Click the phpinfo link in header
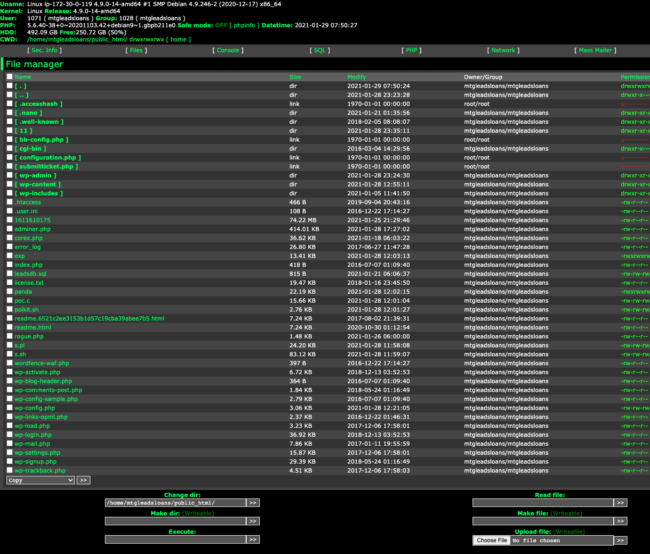Image resolution: width=650 pixels, height=554 pixels. click(244, 25)
